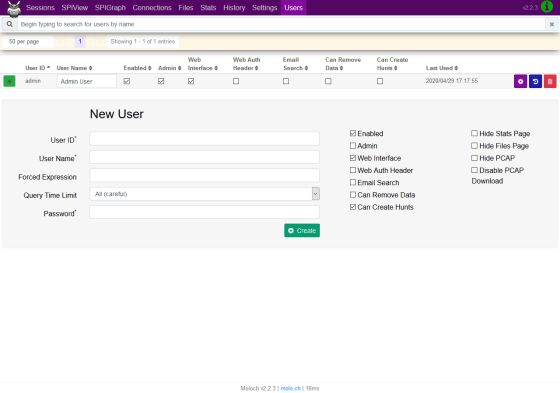
Task: Select page 1 in pagination
Action: (80, 41)
